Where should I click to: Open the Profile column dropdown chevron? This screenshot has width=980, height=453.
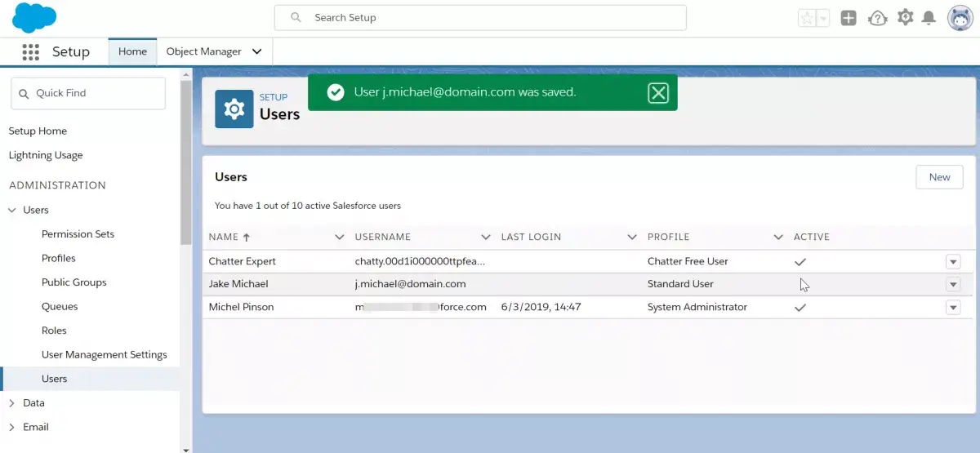(778, 237)
